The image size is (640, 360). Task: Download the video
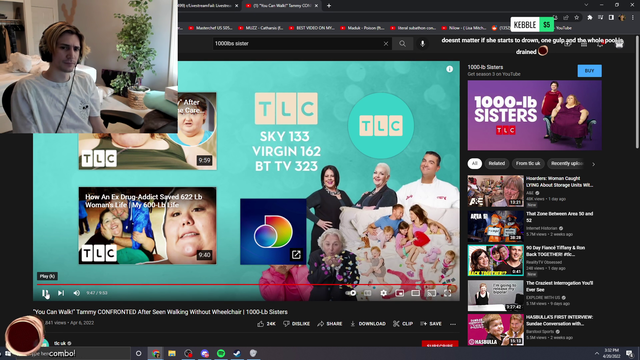[368, 324]
